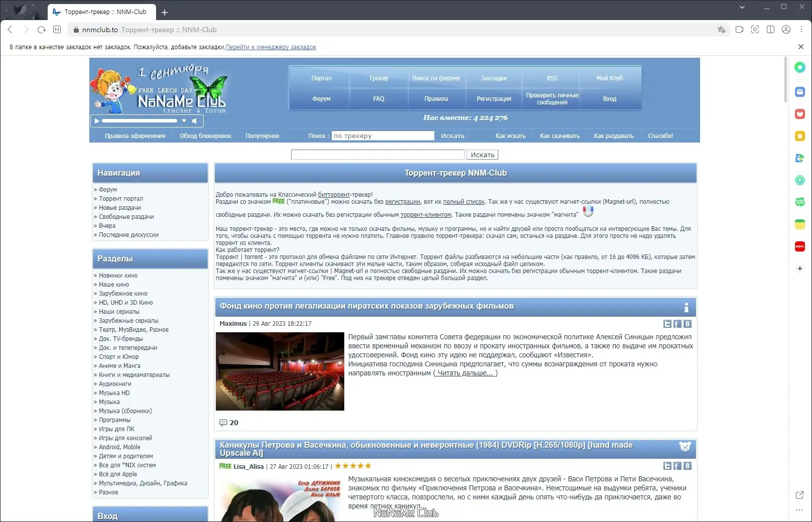This screenshot has height=522, width=812.
Task: Share Lisa_Alisa's post via the f icon
Action: (677, 466)
